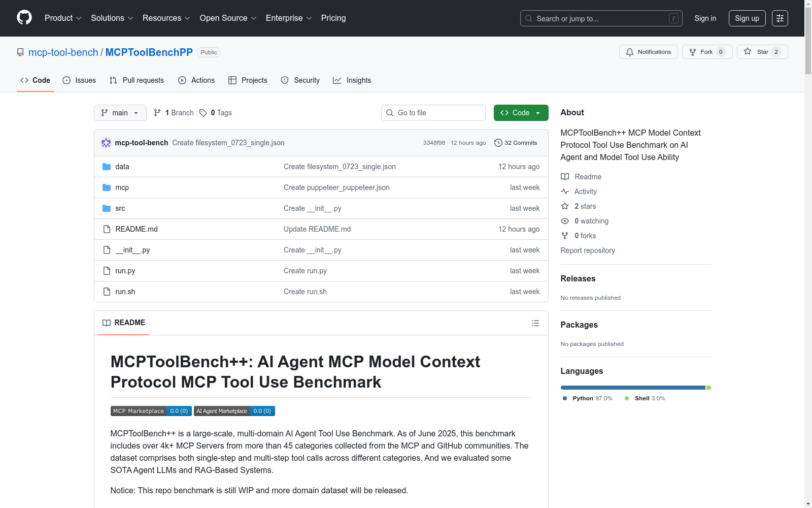Image resolution: width=812 pixels, height=508 pixels.
Task: Fork the repository
Action: (707, 52)
